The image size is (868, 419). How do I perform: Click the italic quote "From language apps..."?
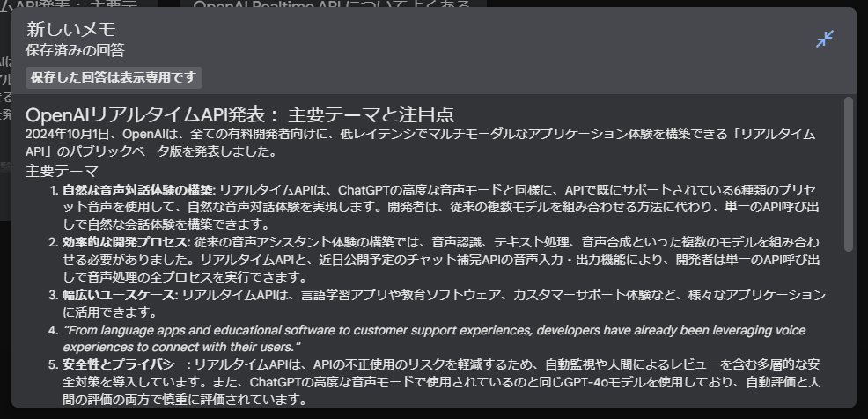[x=434, y=339]
